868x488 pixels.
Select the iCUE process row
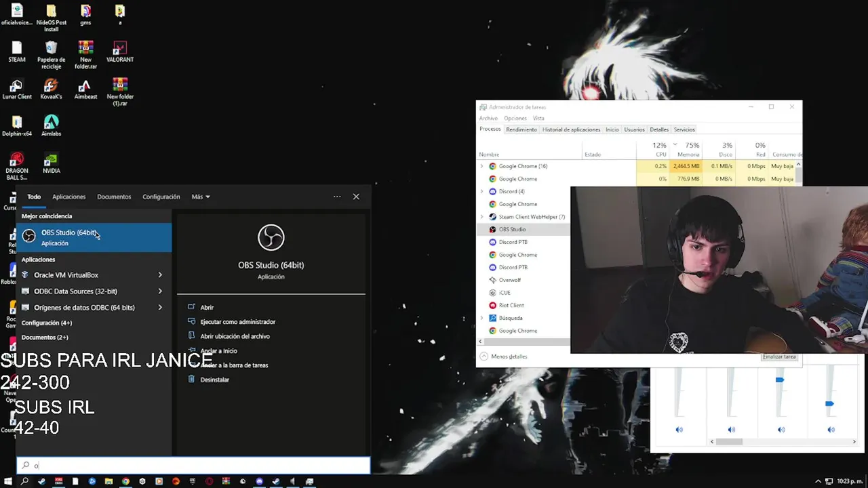(524, 293)
